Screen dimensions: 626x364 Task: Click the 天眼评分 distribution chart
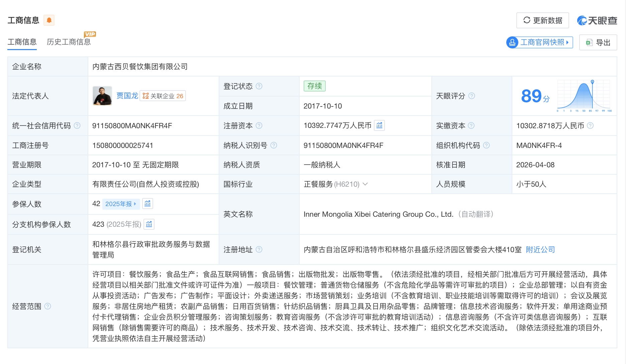click(584, 96)
